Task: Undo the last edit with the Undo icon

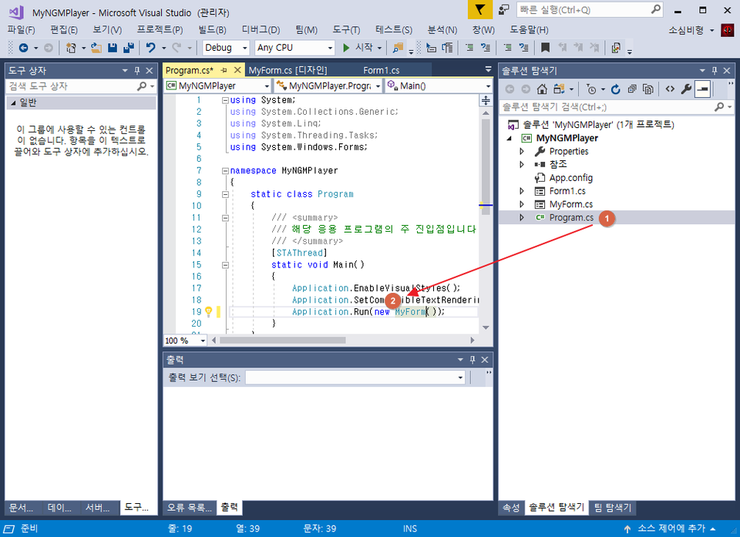Action: 151,48
